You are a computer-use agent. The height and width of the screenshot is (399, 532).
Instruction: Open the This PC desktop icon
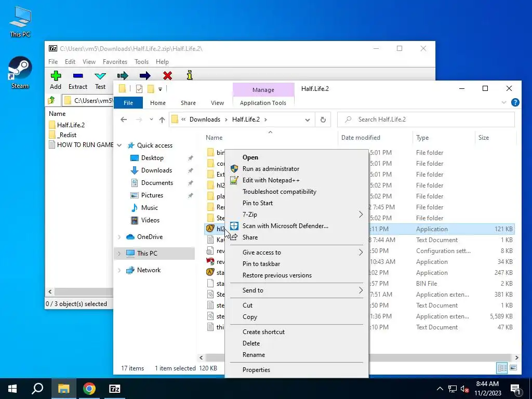pyautogui.click(x=20, y=21)
